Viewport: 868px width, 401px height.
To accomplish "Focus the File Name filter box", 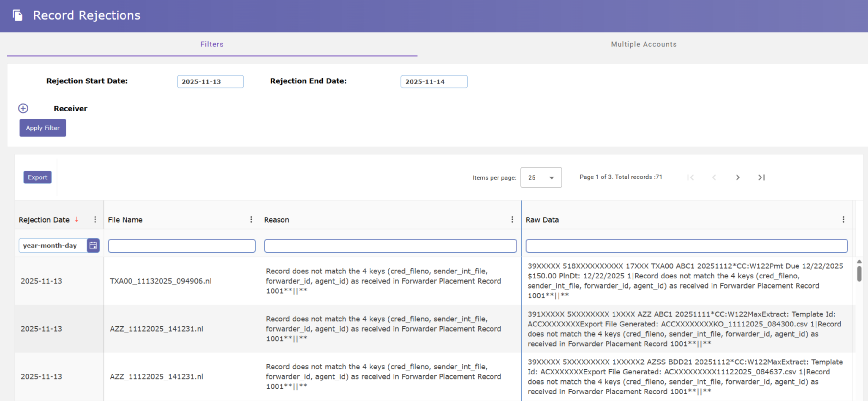I will [x=182, y=246].
